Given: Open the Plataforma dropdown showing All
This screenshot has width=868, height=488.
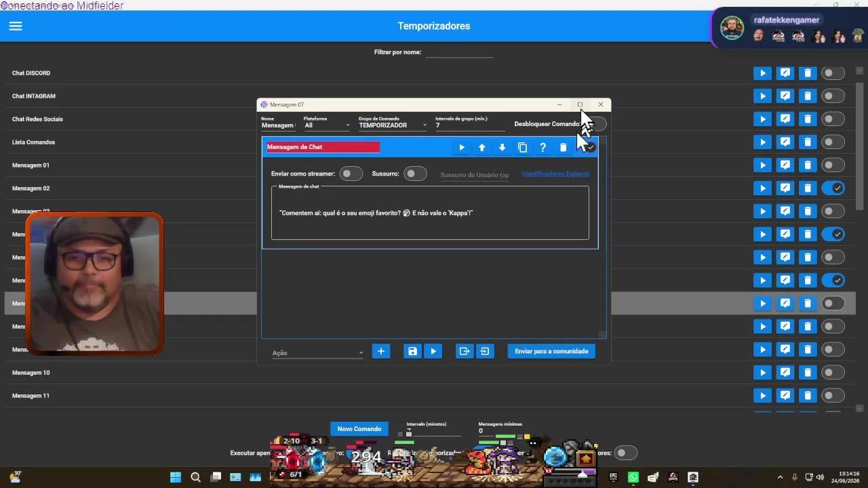Looking at the screenshot, I should tap(328, 125).
